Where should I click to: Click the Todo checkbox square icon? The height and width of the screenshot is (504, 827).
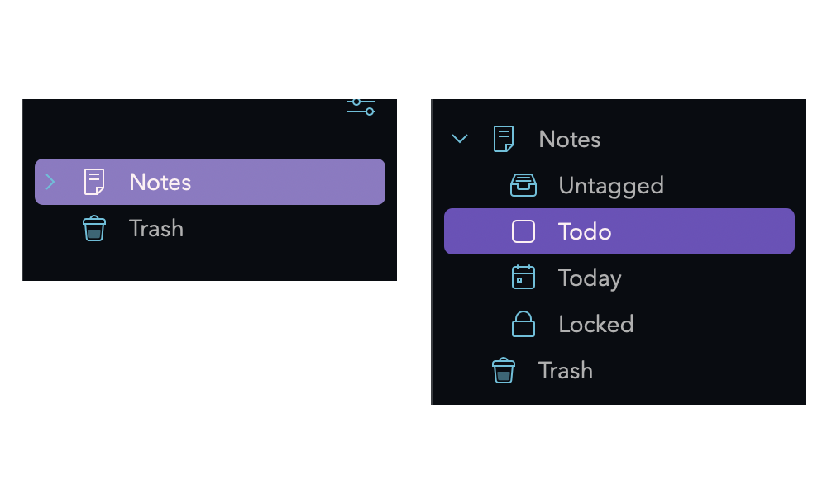(x=523, y=231)
